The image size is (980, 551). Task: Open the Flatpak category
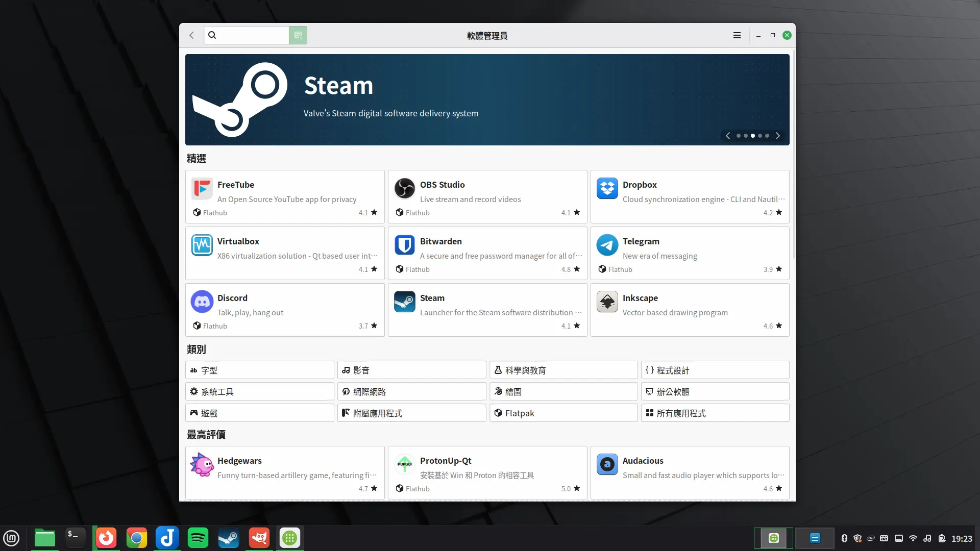(563, 413)
